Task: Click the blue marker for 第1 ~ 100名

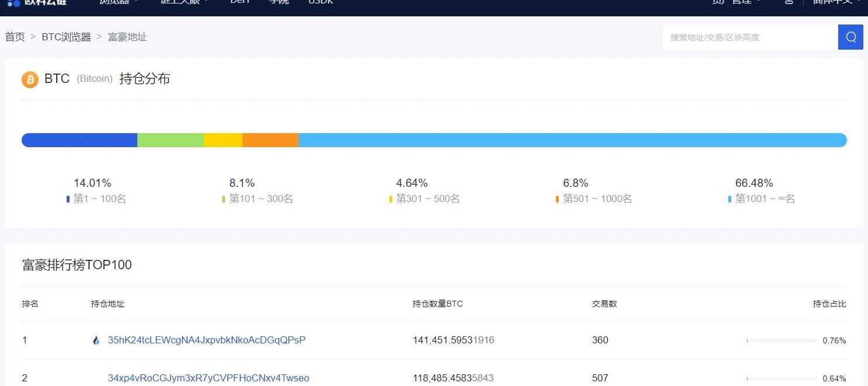Action: pos(68,200)
